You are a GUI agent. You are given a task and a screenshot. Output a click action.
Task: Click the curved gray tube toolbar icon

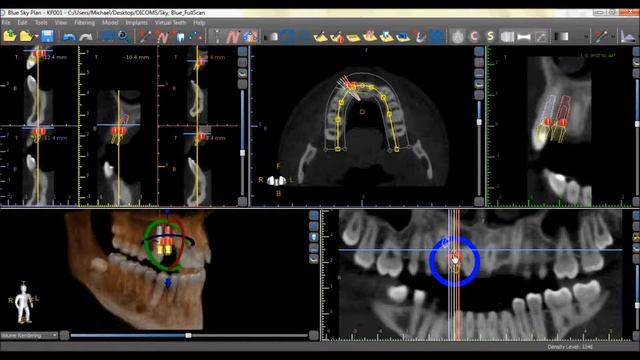420,37
